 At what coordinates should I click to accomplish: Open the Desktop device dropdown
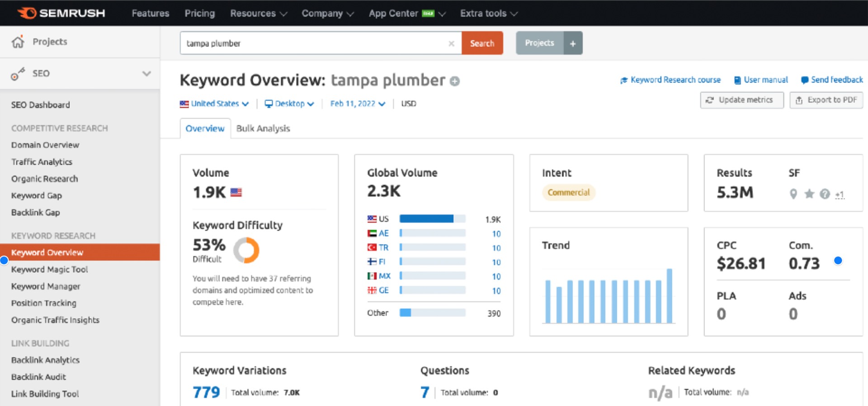coord(289,104)
